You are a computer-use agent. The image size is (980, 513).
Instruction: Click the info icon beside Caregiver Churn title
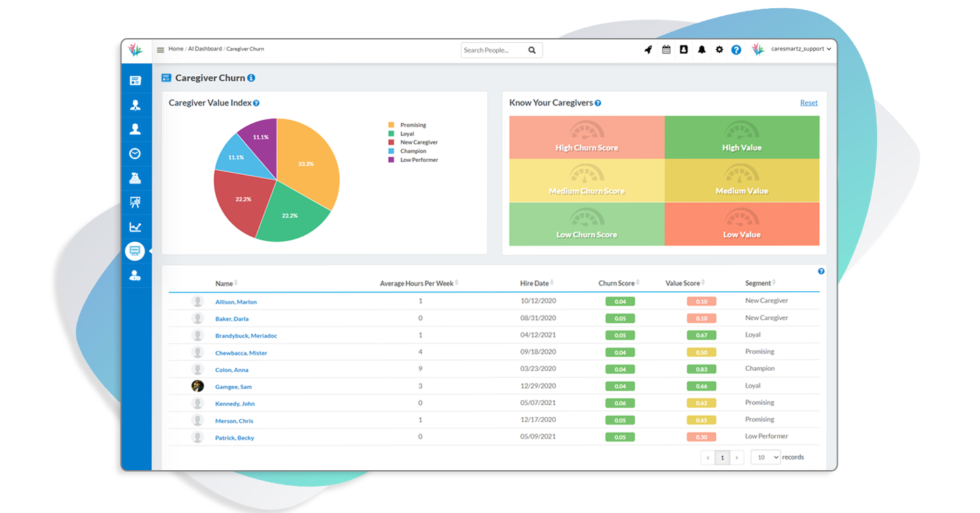point(251,78)
